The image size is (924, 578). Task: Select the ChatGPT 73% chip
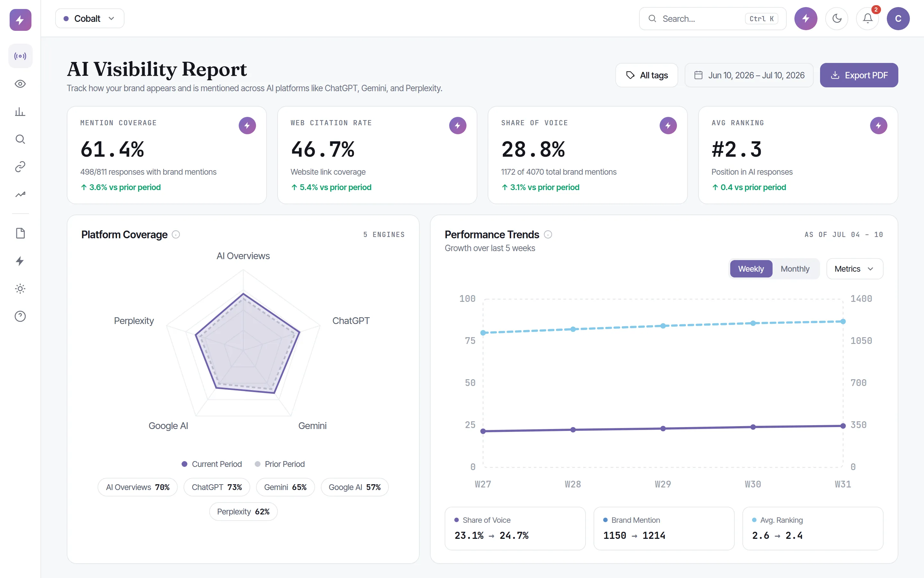pos(217,487)
